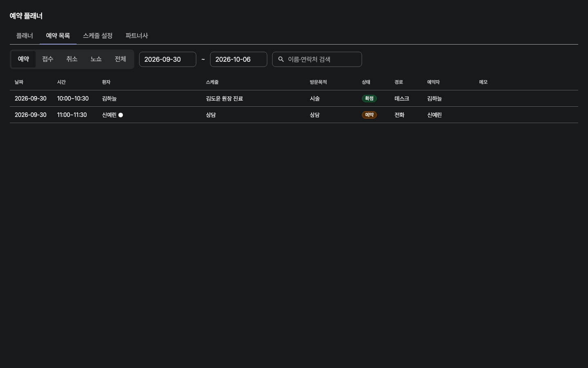Click the date in 신예린's row
Viewport: 588px width, 368px height.
point(31,115)
